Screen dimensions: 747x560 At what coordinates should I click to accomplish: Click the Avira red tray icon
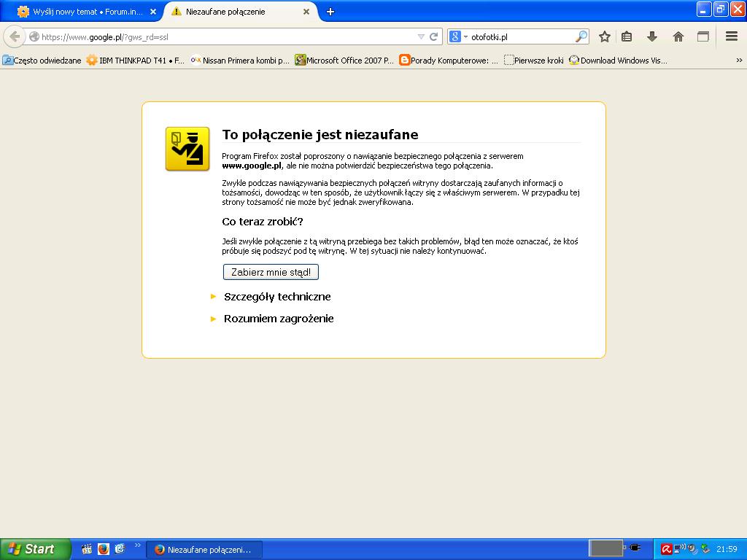coord(666,550)
